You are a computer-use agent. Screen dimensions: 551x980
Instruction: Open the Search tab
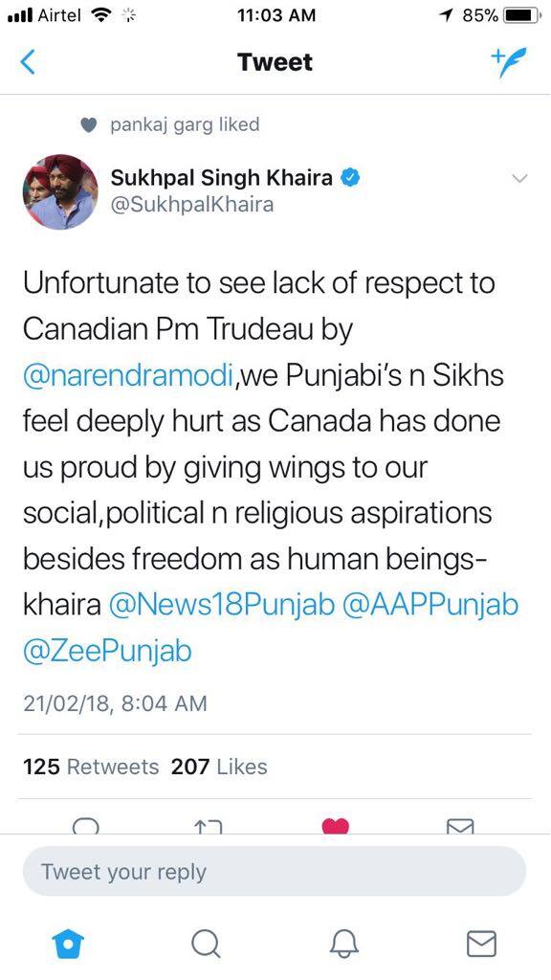tap(206, 943)
